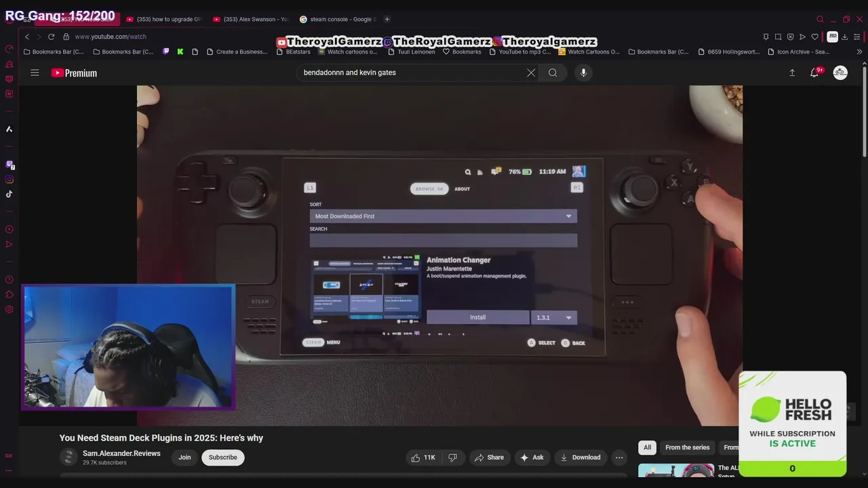Click the Twitch bookmark icon
Screen dimensions: 868x488
tap(166, 52)
